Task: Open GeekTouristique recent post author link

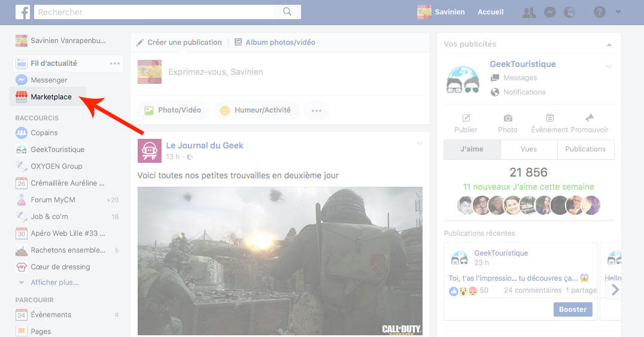Action: point(501,253)
